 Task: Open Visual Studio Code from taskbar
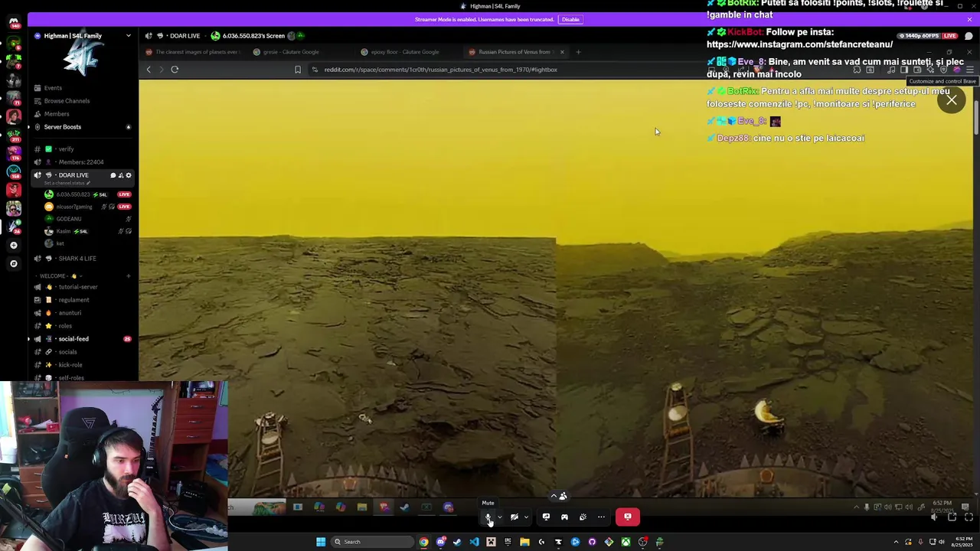(x=474, y=542)
